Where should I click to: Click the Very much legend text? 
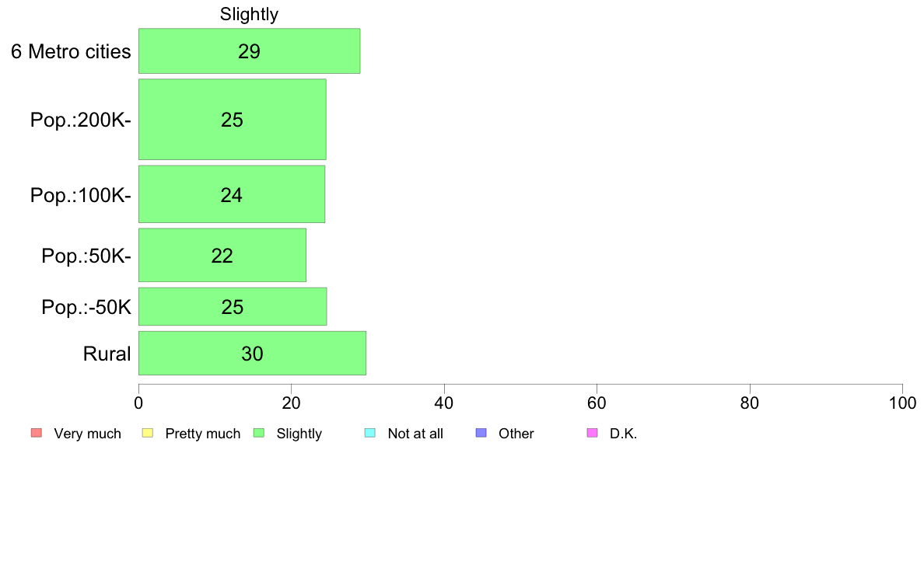(87, 434)
